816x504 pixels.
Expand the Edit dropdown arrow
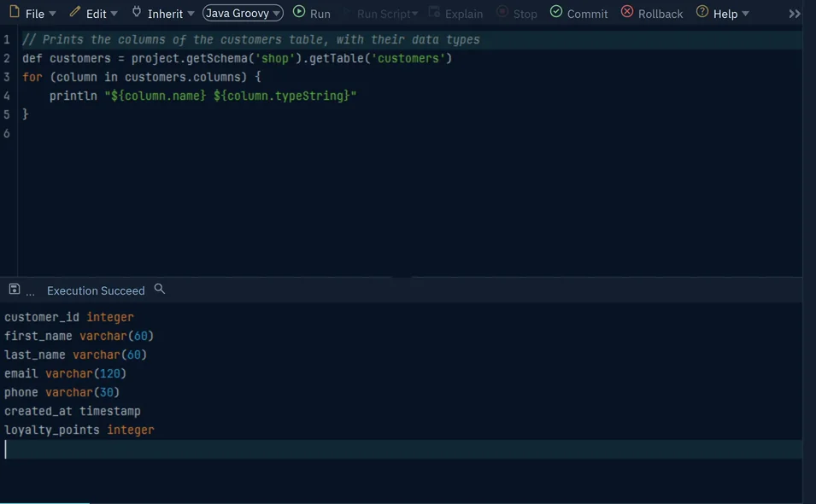pyautogui.click(x=114, y=14)
